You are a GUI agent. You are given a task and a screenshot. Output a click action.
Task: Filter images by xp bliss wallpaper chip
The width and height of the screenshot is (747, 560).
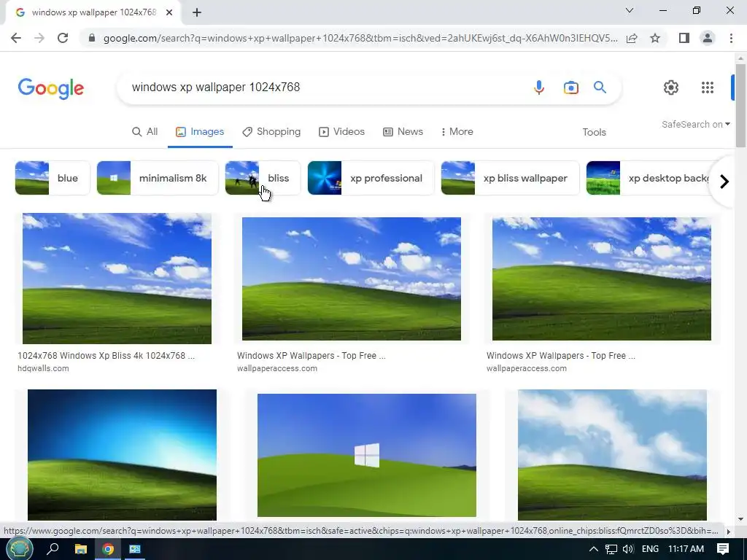coord(510,178)
